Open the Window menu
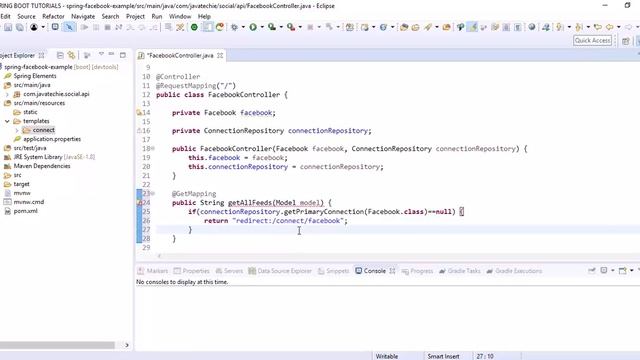The image size is (640, 360). (180, 16)
